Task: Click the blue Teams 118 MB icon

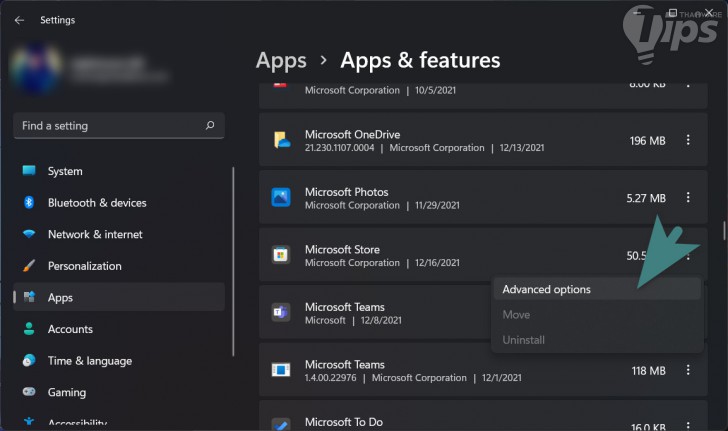Action: pos(281,370)
